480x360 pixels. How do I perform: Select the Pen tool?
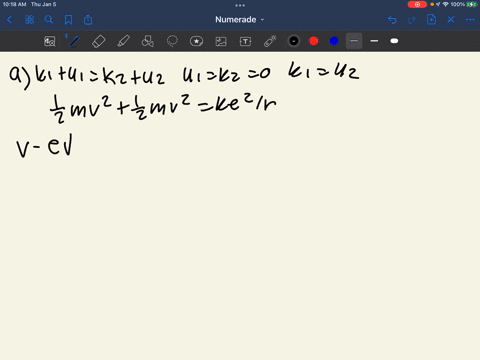(74, 41)
